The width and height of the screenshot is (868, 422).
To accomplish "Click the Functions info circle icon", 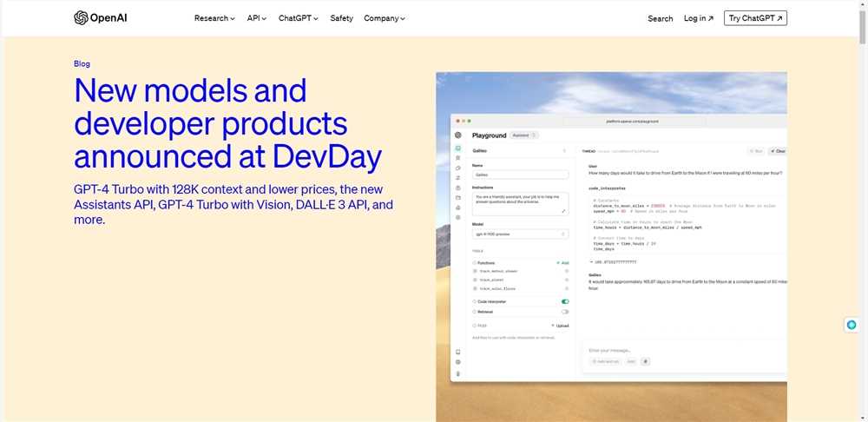I will click(475, 263).
